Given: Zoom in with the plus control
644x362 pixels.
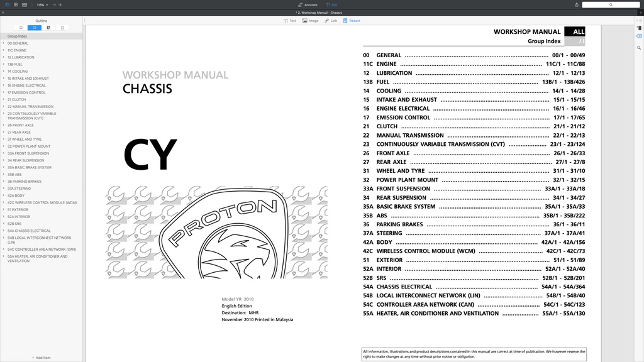Looking at the screenshot, I should coord(60,4).
